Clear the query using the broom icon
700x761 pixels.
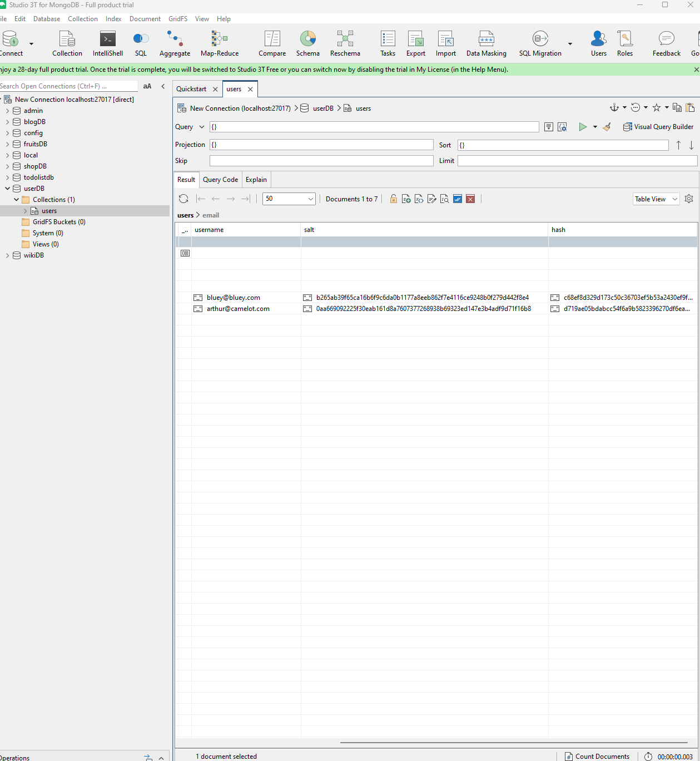(607, 127)
